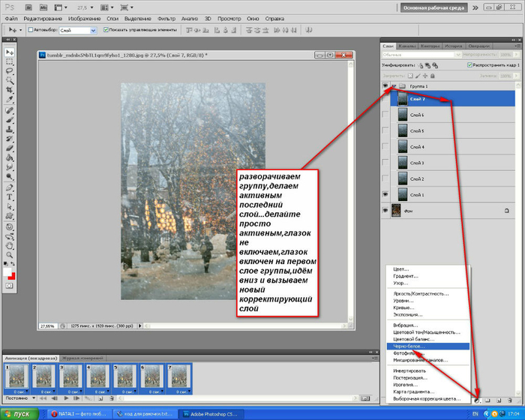
Task: Choose Черно-белое… from adjustment menu
Action: (x=428, y=346)
